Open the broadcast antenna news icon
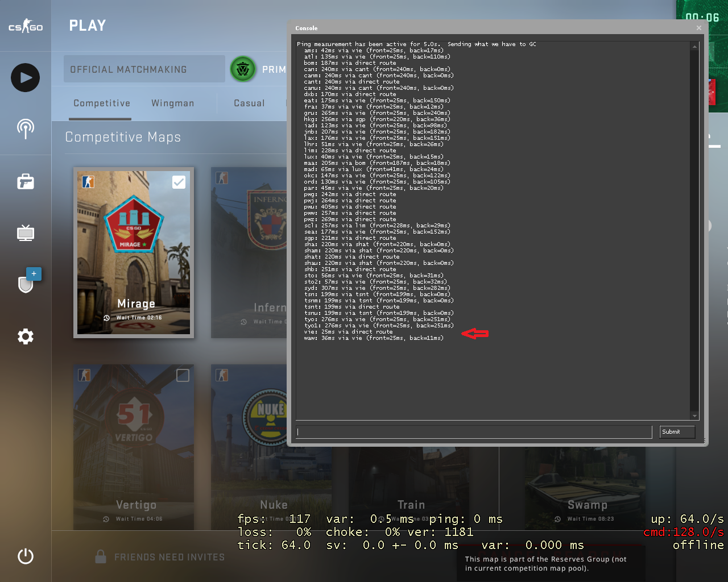Image resolution: width=728 pixels, height=582 pixels. (26, 129)
